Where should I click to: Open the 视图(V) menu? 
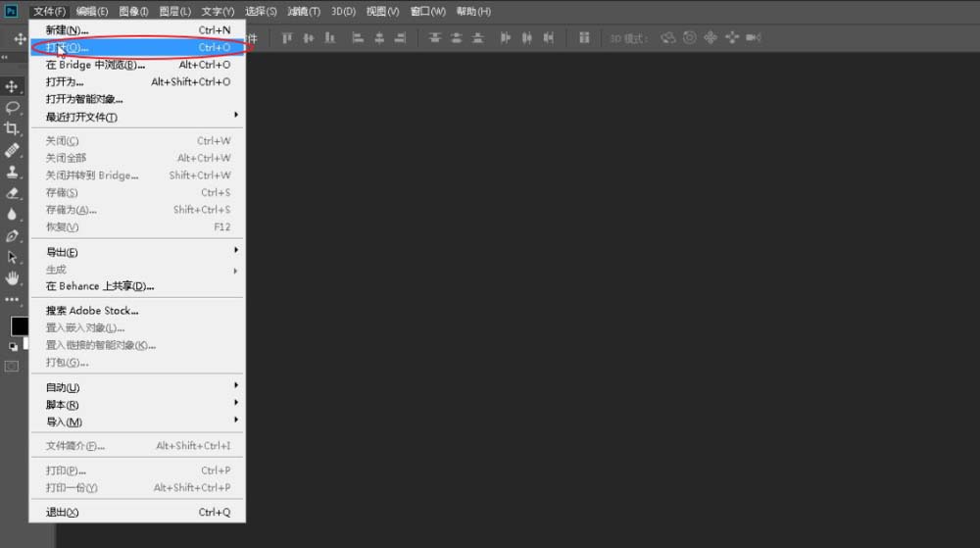(382, 11)
